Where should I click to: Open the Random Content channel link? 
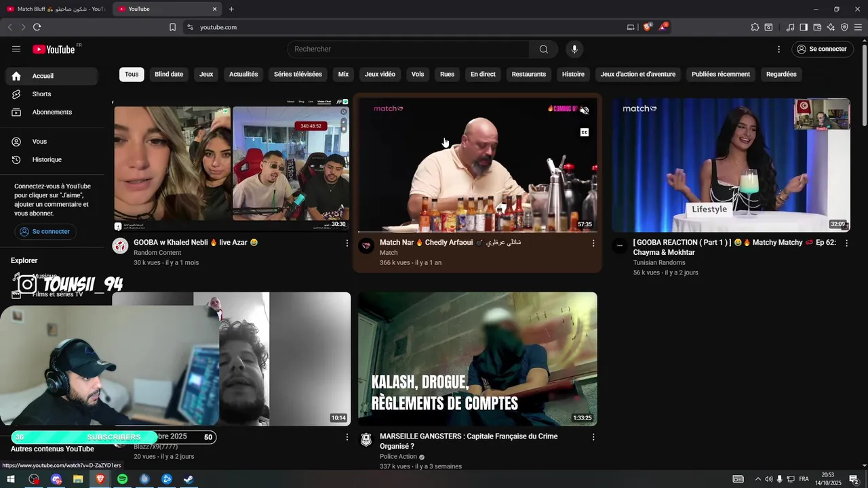tap(157, 253)
